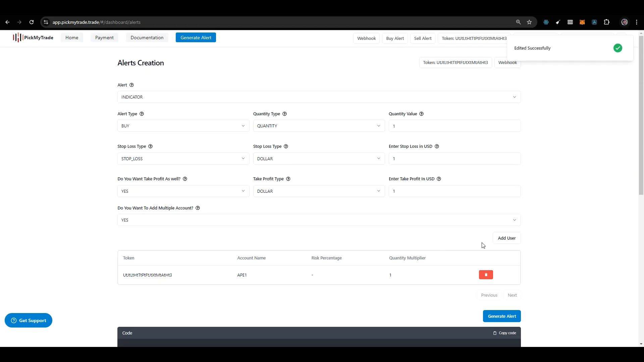This screenshot has width=644, height=362.
Task: Click the Generate Alert button at bottom
Action: click(502, 316)
